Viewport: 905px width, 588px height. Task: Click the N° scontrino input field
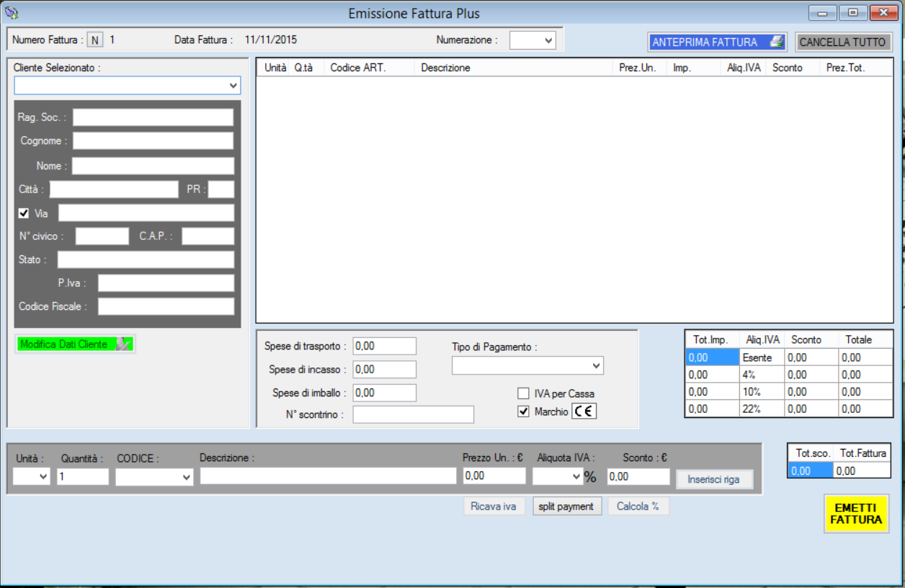pyautogui.click(x=414, y=414)
